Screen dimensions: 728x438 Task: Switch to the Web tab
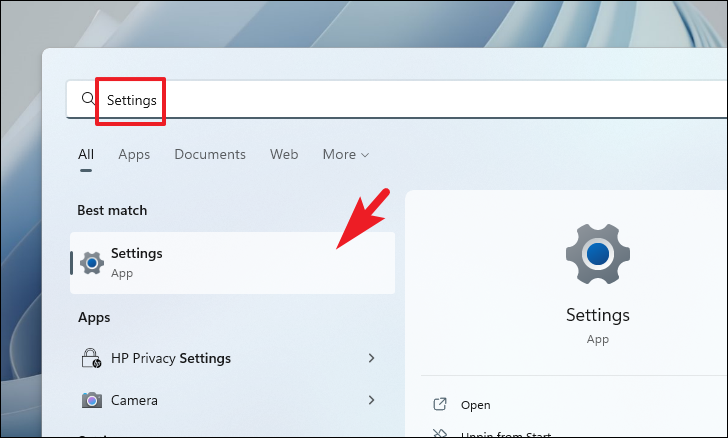(x=284, y=155)
